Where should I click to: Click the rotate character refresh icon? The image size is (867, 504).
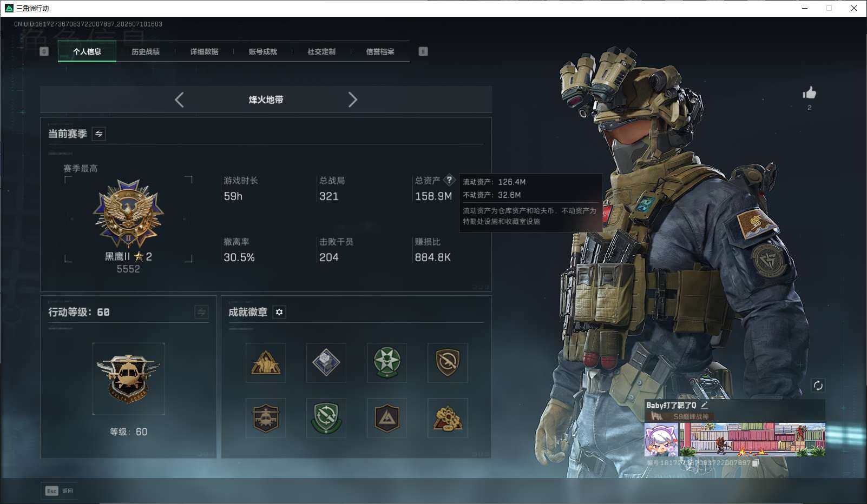pos(818,385)
